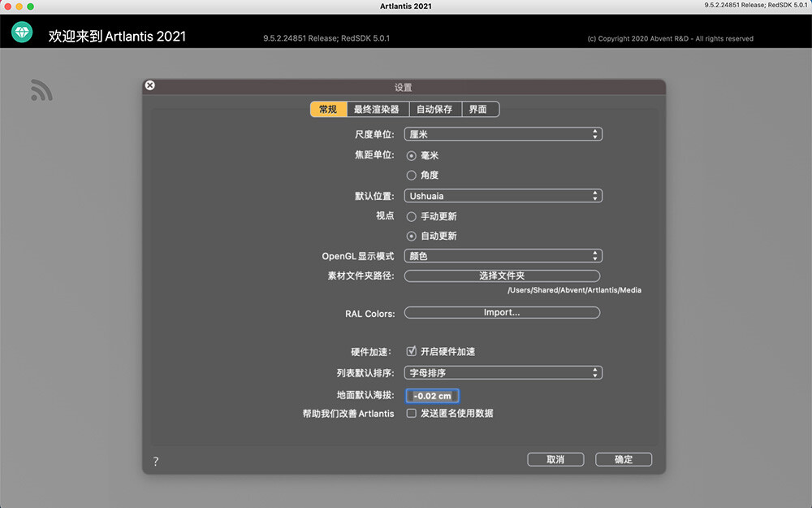Screen dimensions: 812x508
Task: Select the 角度 focal length unit radio
Action: pos(411,176)
